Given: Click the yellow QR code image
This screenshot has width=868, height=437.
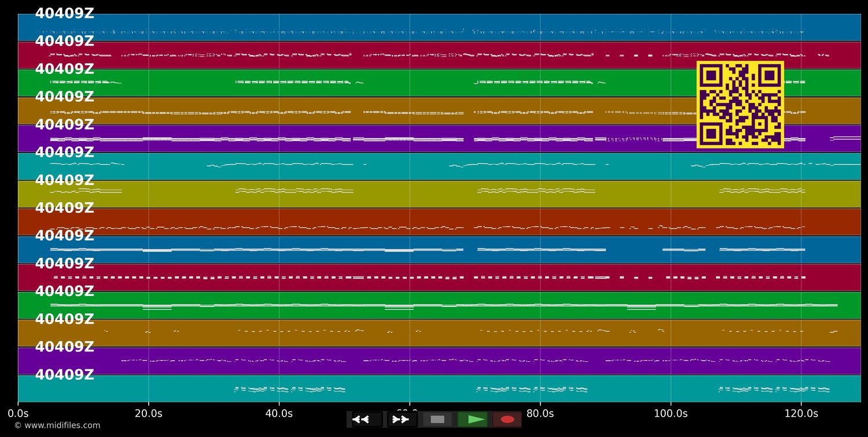Looking at the screenshot, I should [740, 105].
